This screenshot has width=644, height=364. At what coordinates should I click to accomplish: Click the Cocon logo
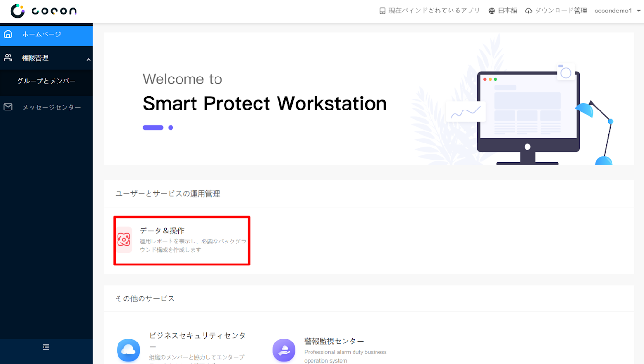(x=43, y=11)
